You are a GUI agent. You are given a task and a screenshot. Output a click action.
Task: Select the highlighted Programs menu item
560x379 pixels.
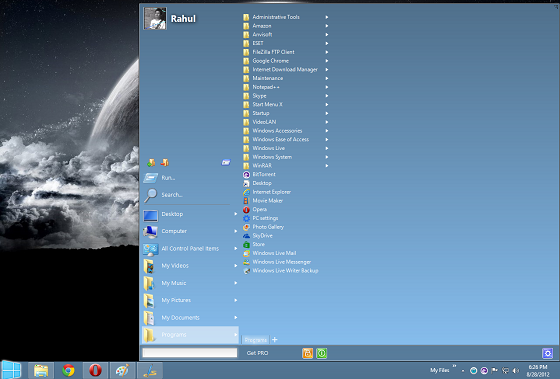click(190, 335)
